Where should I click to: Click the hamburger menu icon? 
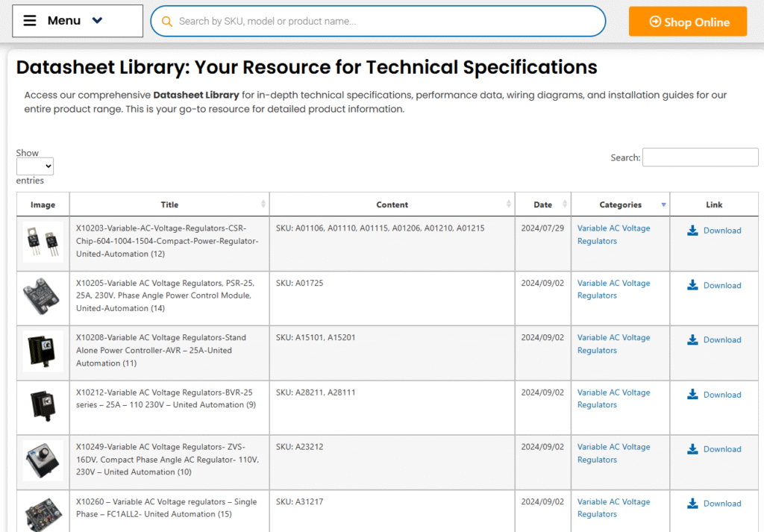30,21
